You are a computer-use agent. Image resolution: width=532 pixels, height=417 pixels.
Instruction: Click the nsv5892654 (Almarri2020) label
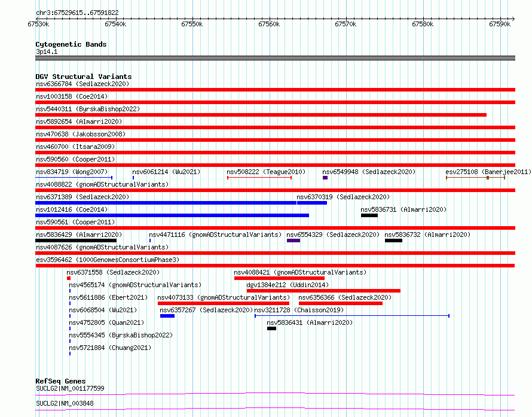pos(79,121)
